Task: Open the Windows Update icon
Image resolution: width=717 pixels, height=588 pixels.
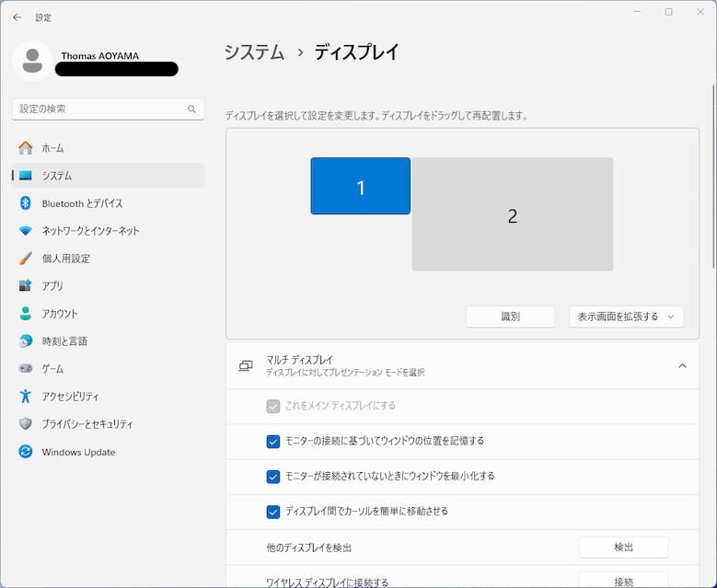Action: click(26, 452)
